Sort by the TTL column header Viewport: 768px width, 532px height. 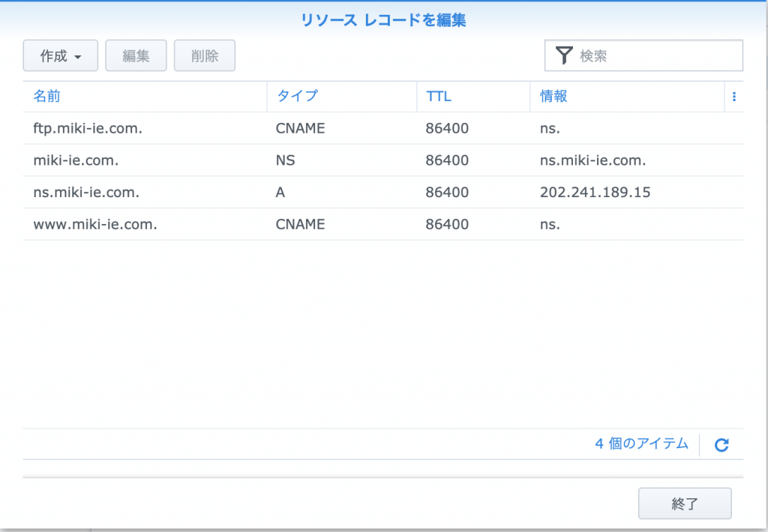439,97
